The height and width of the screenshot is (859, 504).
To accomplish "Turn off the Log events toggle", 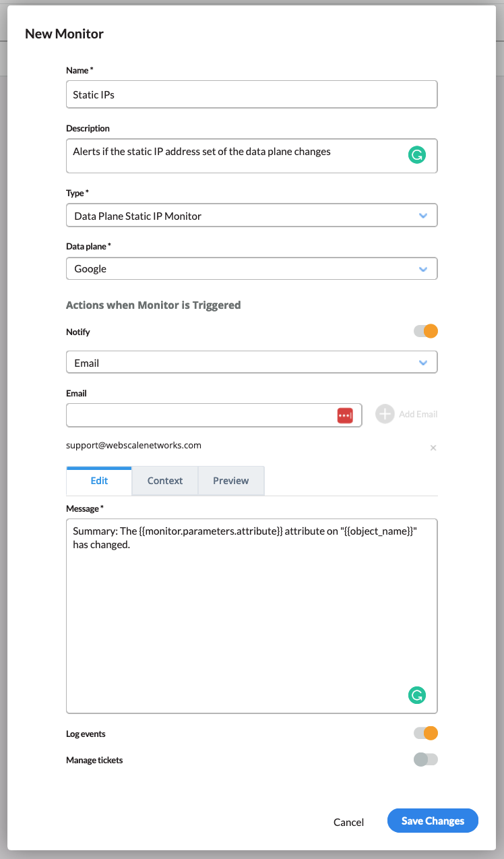I will tap(426, 733).
